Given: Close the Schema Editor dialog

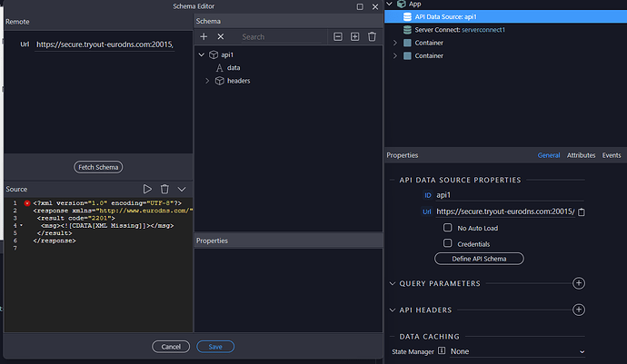Looking at the screenshot, I should click(375, 6).
